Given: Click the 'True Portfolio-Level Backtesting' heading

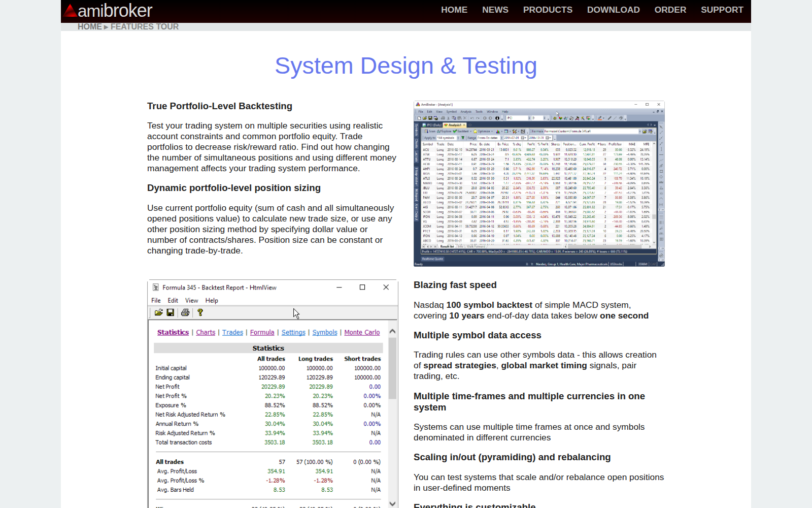Looking at the screenshot, I should (x=220, y=106).
